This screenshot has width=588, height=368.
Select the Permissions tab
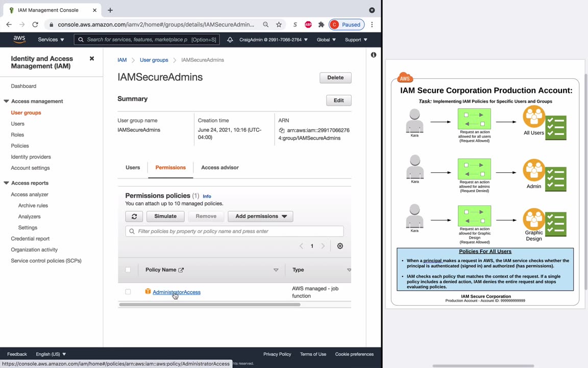tap(170, 168)
